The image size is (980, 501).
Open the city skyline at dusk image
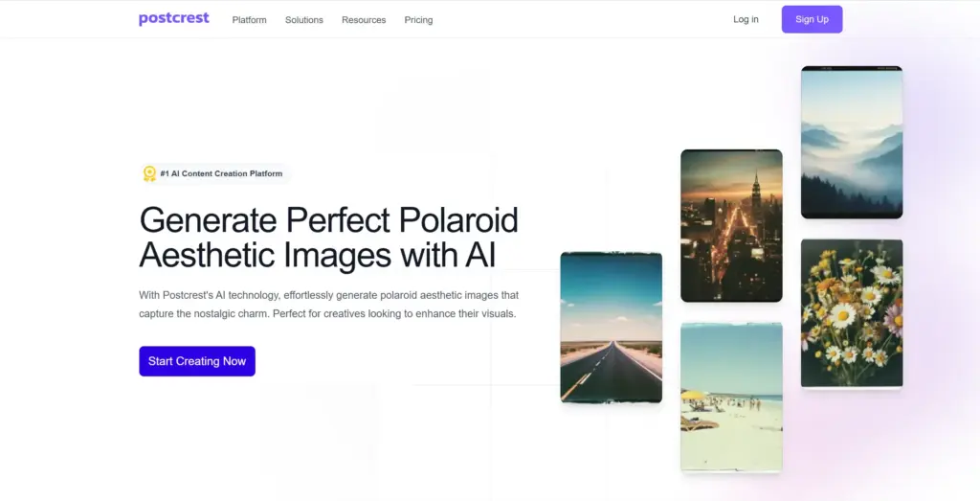click(x=731, y=225)
